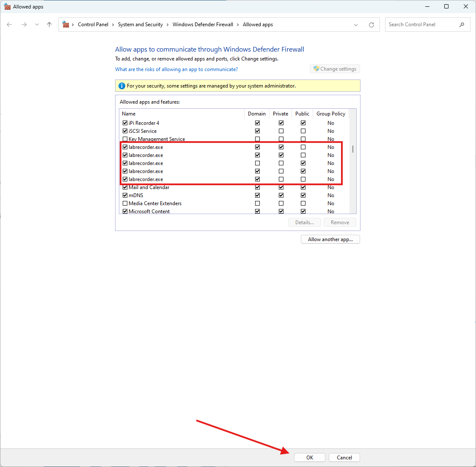
Task: Click the Details... button
Action: point(305,223)
